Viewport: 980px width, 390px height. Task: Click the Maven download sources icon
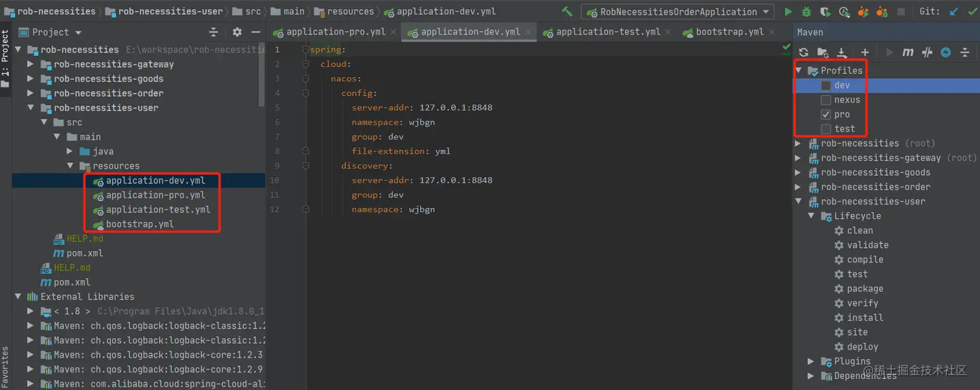(x=842, y=53)
